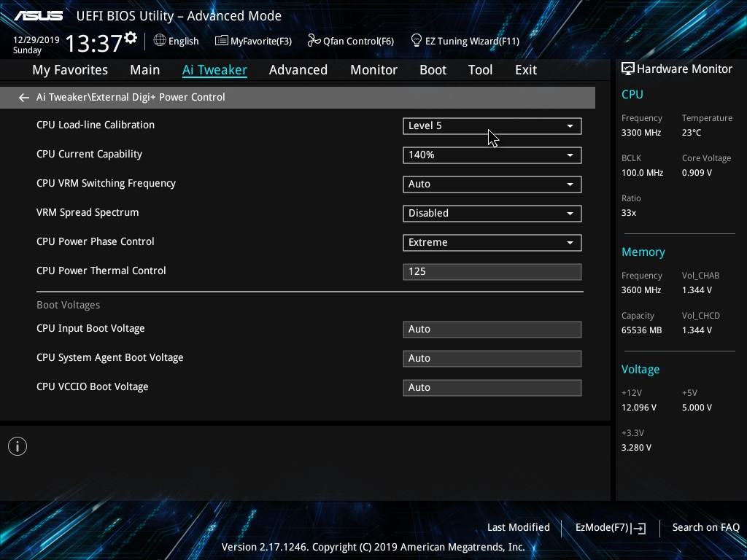
Task: Go to the Boot tab
Action: point(433,70)
